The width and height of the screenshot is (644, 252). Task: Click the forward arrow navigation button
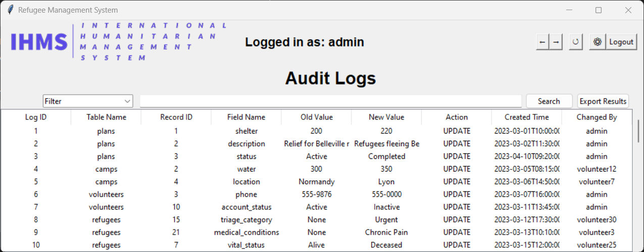(556, 42)
